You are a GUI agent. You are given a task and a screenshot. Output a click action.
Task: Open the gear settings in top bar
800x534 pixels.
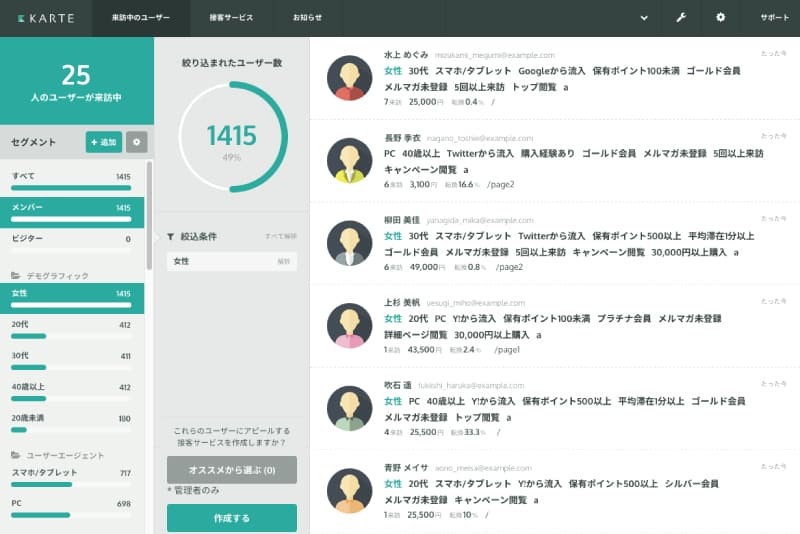[x=720, y=18]
